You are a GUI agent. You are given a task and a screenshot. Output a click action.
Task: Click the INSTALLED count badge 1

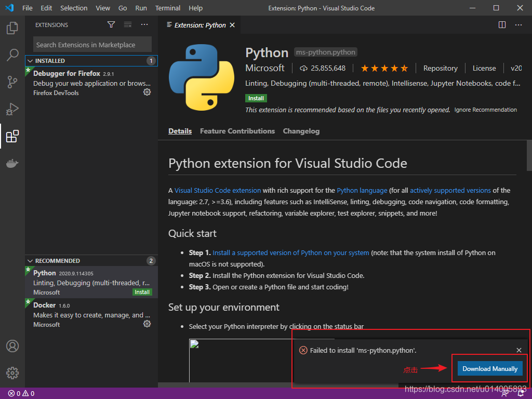[x=151, y=61]
